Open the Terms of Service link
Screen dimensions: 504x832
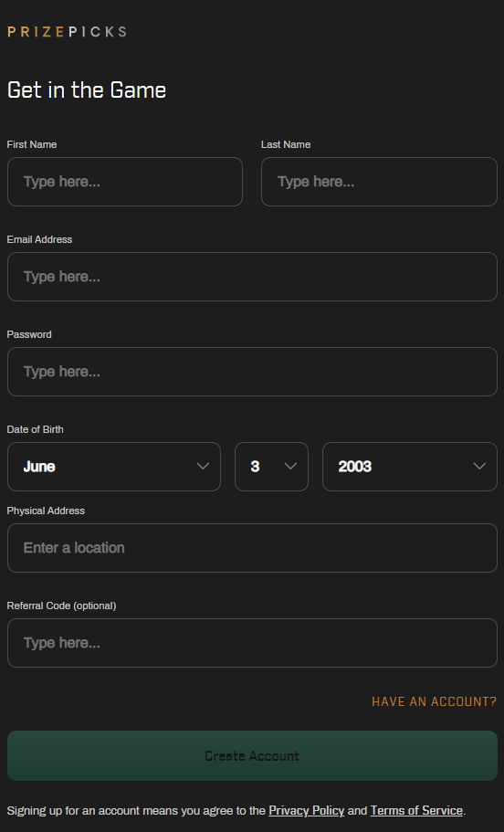[x=416, y=810]
